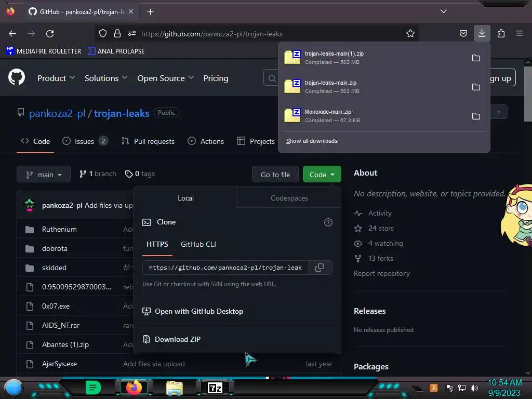This screenshot has width=532, height=399.
Task: Expand the Open Source menu
Action: point(166,78)
